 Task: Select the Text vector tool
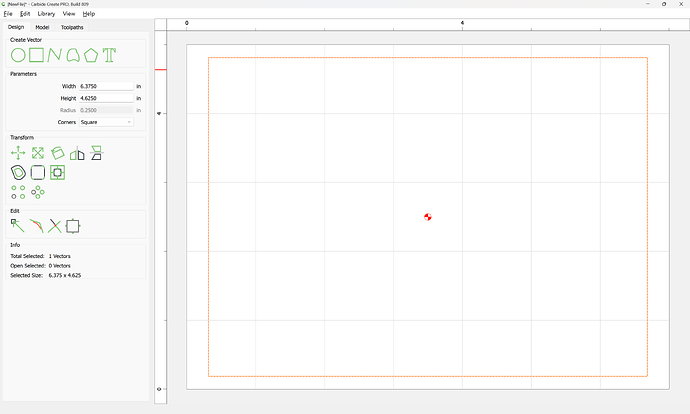pos(109,55)
